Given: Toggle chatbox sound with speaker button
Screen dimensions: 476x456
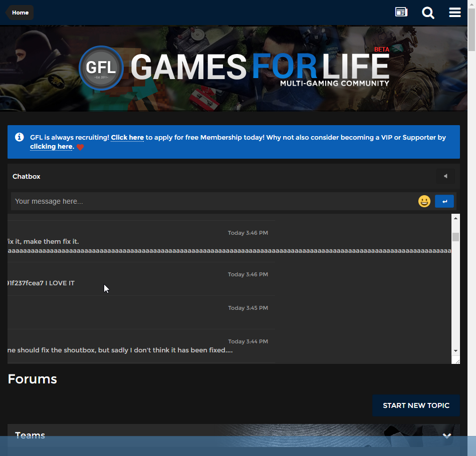Looking at the screenshot, I should pos(445,176).
